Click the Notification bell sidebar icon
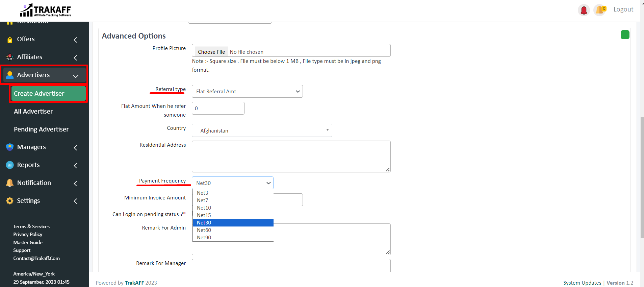644x287 pixels. 10,183
